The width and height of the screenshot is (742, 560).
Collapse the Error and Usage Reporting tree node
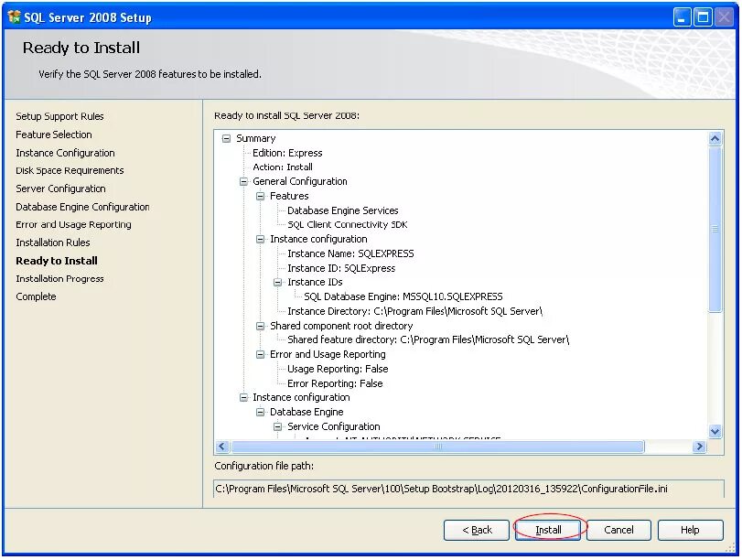click(260, 354)
